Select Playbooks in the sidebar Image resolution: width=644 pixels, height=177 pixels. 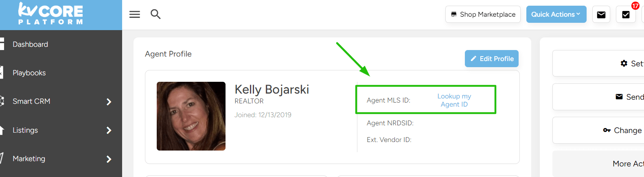29,73
